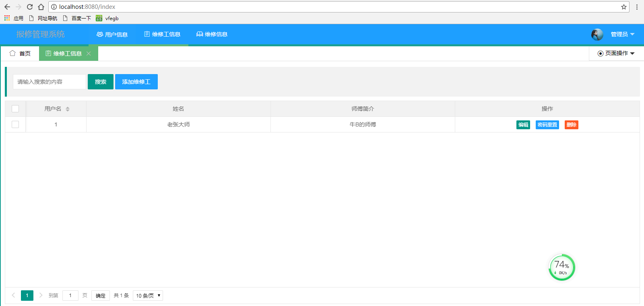Click the 添加维修工 button
The image size is (644, 306).
[136, 82]
